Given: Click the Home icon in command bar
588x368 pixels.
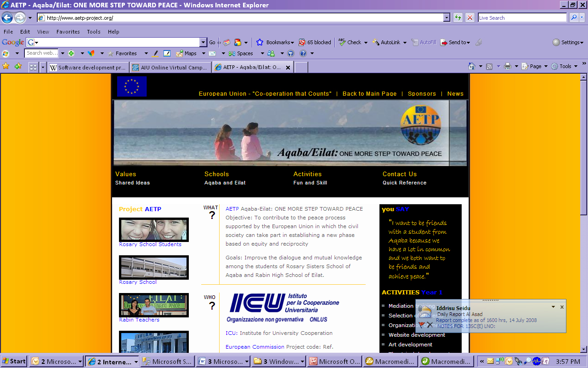Looking at the screenshot, I should [471, 66].
